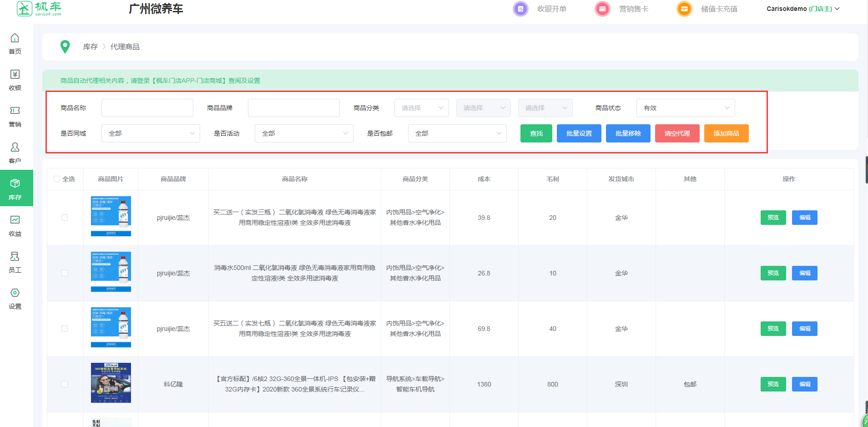Click the 储值卡充值 orange icon
The image size is (868, 427).
click(684, 9)
